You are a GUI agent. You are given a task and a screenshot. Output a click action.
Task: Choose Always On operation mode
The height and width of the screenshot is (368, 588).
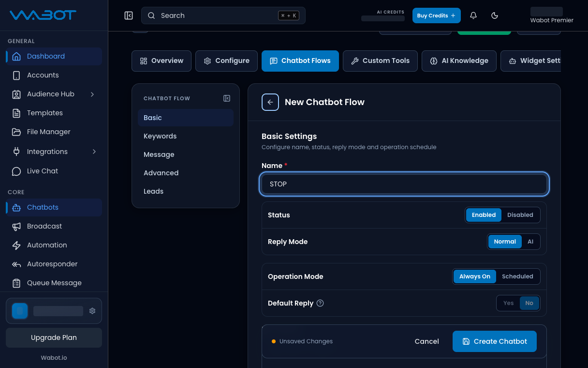(475, 276)
